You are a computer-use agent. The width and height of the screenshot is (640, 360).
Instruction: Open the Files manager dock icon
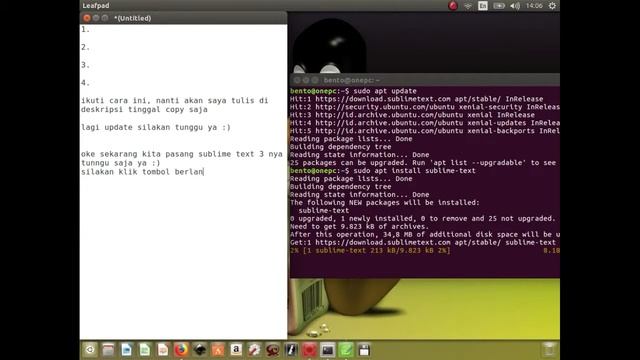pos(108,350)
